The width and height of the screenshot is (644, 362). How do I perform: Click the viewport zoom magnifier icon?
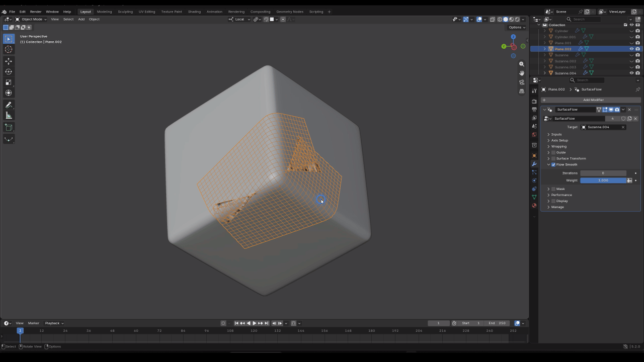point(522,64)
